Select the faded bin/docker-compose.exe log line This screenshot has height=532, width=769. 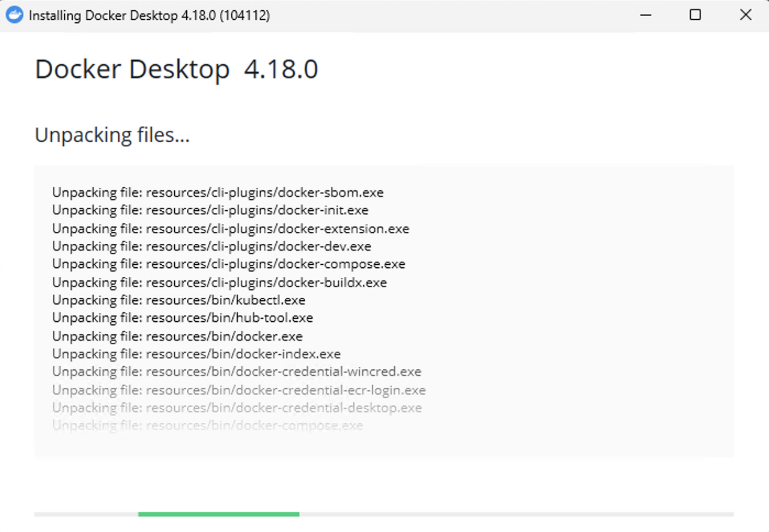[x=208, y=426]
